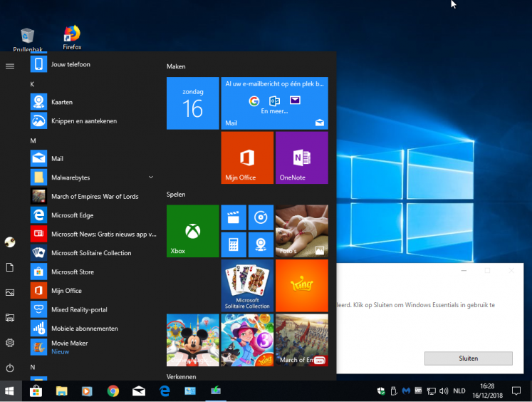The width and height of the screenshot is (532, 402).
Task: Open the Calculator small tile
Action: 234,244
